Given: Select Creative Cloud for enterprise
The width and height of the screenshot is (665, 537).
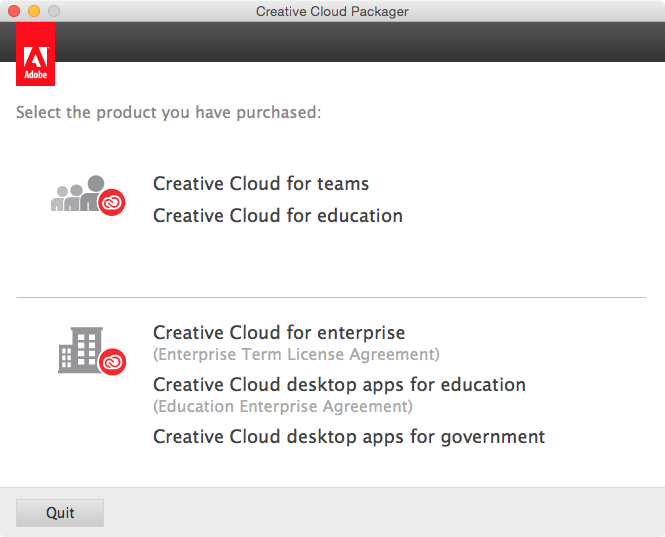Looking at the screenshot, I should [x=279, y=333].
